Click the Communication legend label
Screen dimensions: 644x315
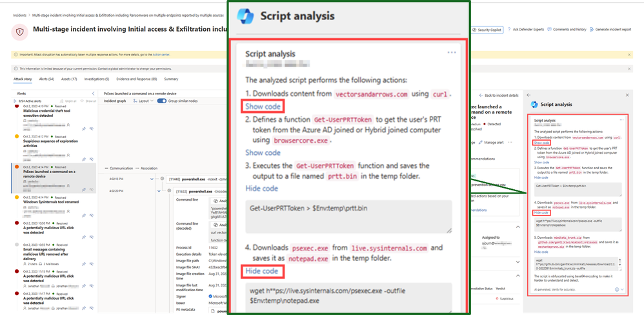point(123,168)
